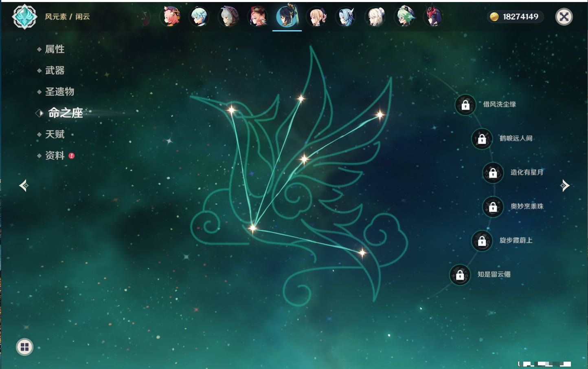Select Navia's blonde-haired avatar
Image resolution: width=588 pixels, height=369 pixels.
(317, 17)
